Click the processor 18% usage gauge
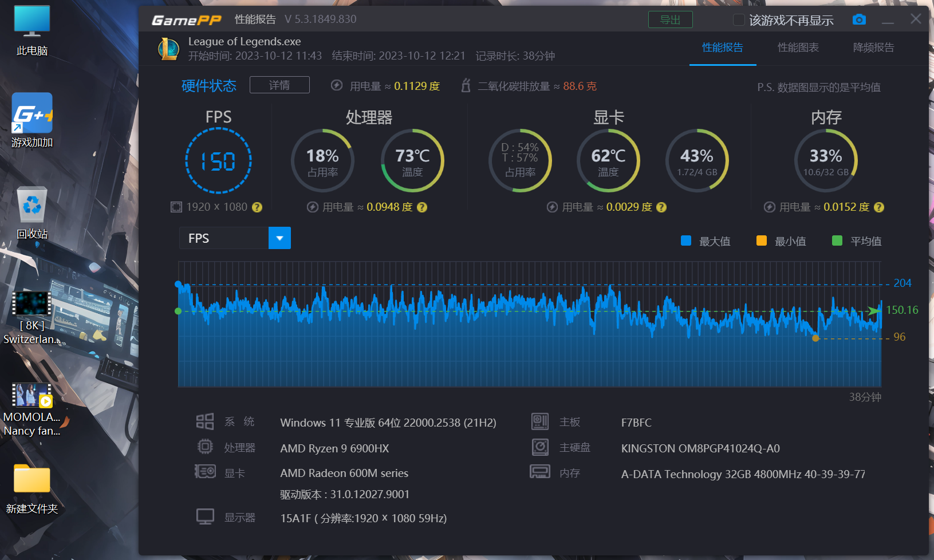Viewport: 934px width, 560px height. pos(322,161)
